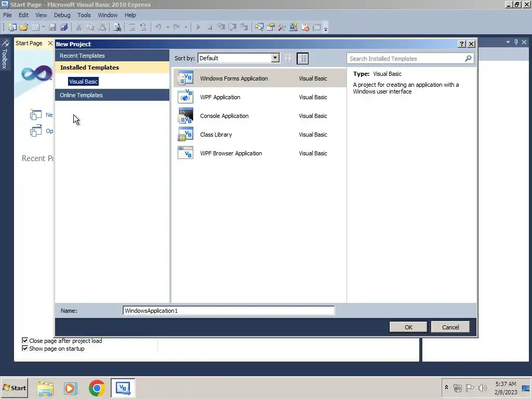Click the Comment out lines icon

pyautogui.click(x=131, y=27)
